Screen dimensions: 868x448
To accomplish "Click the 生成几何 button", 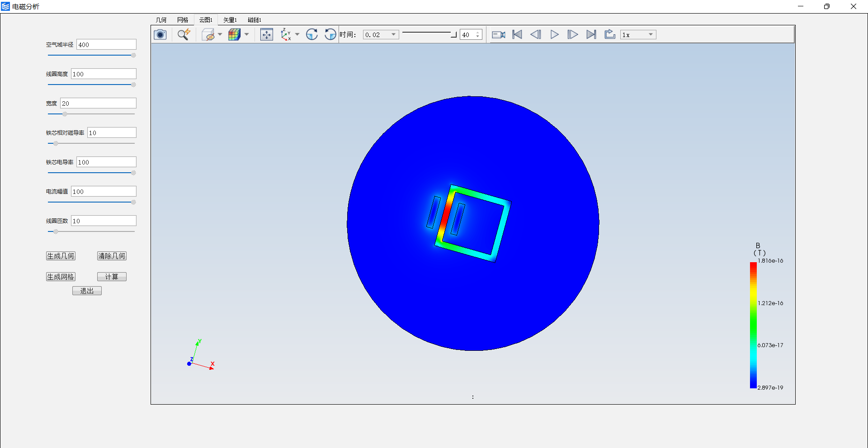I will (x=61, y=256).
